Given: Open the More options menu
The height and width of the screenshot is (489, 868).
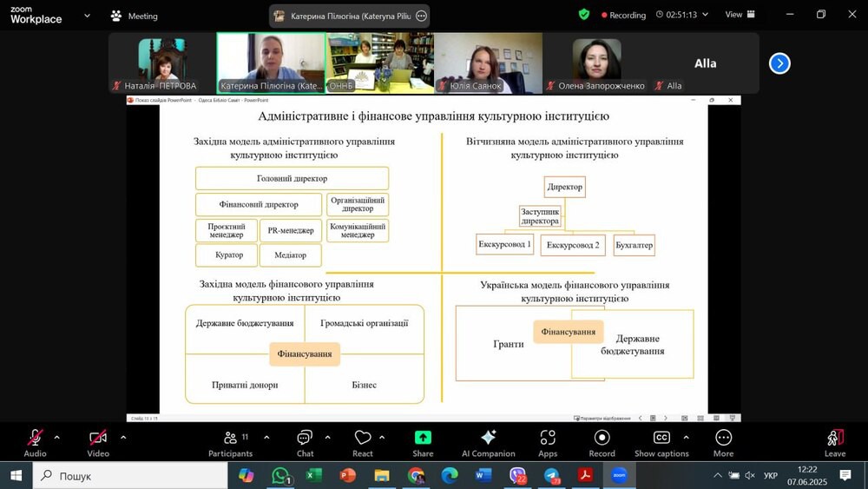Looking at the screenshot, I should pyautogui.click(x=723, y=438).
